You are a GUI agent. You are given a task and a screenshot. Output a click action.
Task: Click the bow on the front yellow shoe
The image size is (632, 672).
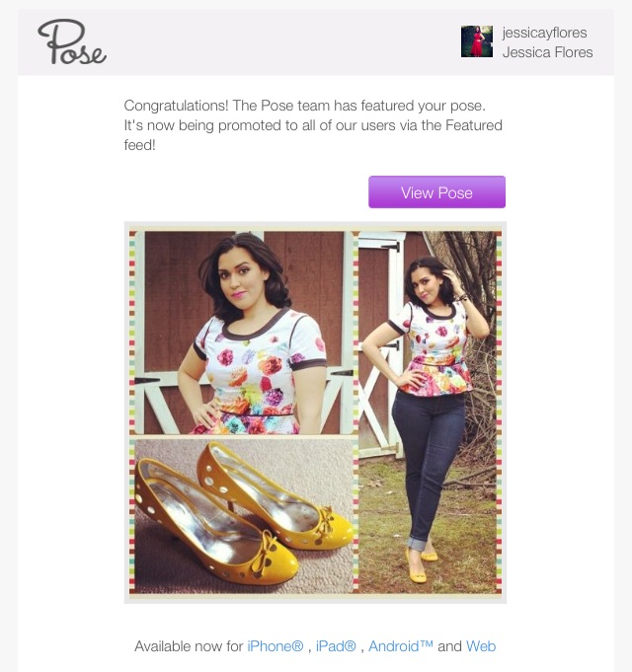[263, 552]
